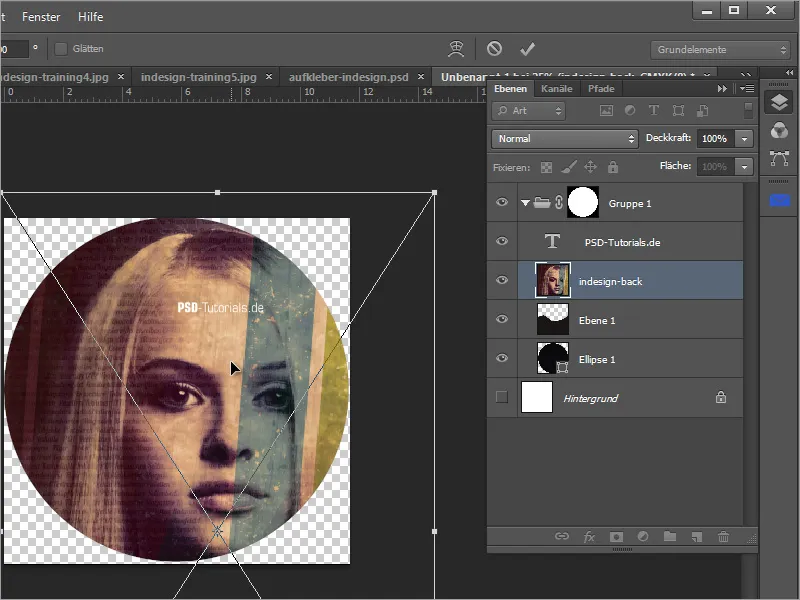This screenshot has width=800, height=600.
Task: Click the Deckkraft opacity value field
Action: pyautogui.click(x=714, y=139)
